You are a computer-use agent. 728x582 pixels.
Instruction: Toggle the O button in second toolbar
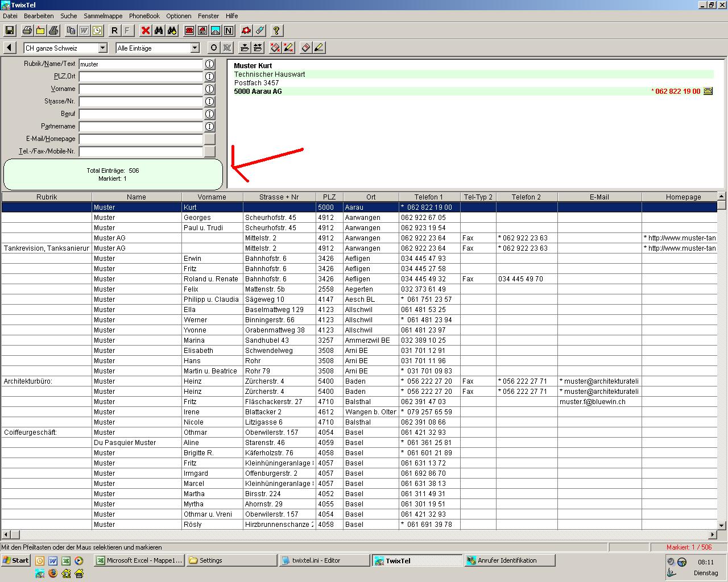[x=213, y=48]
